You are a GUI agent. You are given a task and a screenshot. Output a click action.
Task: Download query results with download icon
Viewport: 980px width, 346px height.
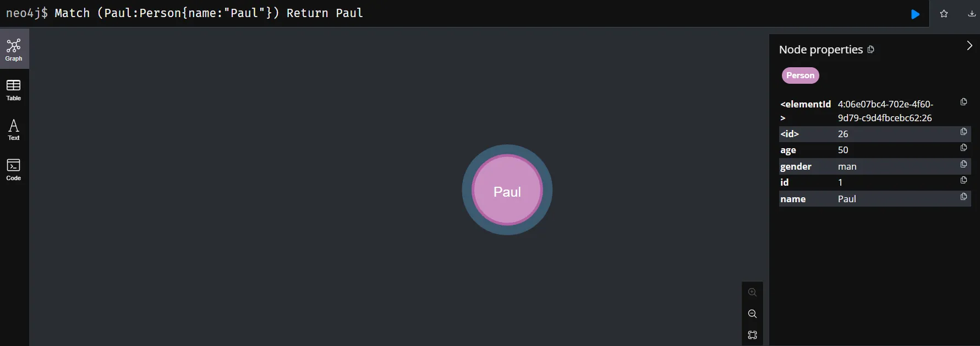pyautogui.click(x=972, y=14)
